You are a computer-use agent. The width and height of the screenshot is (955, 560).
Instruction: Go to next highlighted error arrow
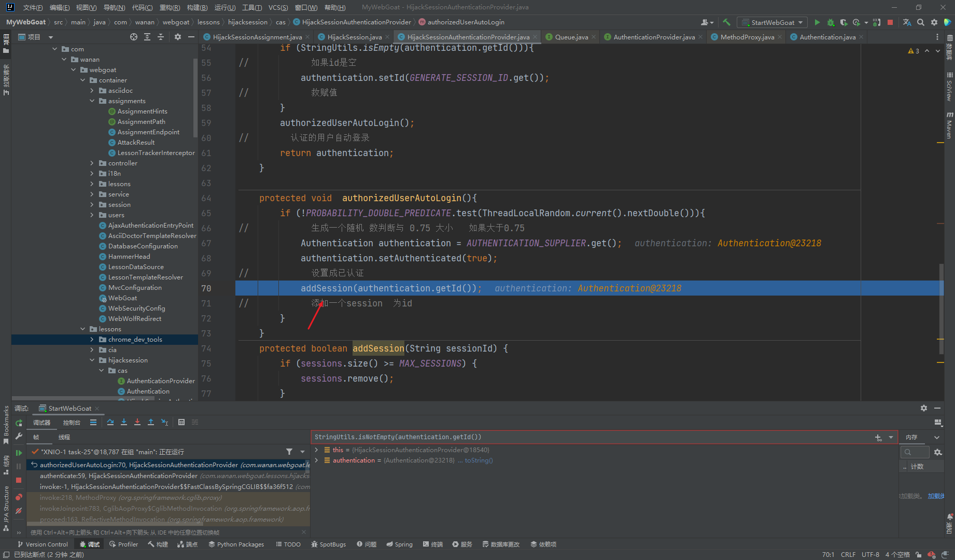[x=937, y=51]
